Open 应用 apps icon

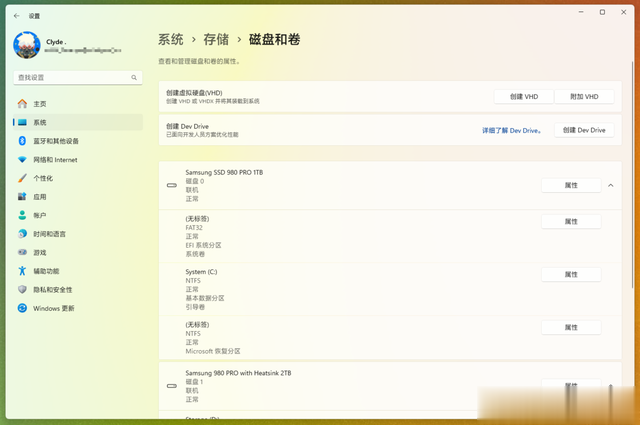(22, 197)
